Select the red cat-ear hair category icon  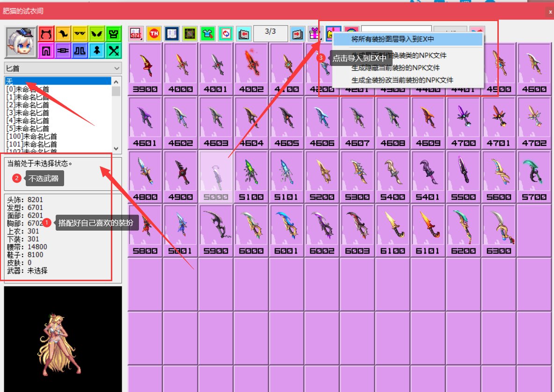tap(46, 34)
